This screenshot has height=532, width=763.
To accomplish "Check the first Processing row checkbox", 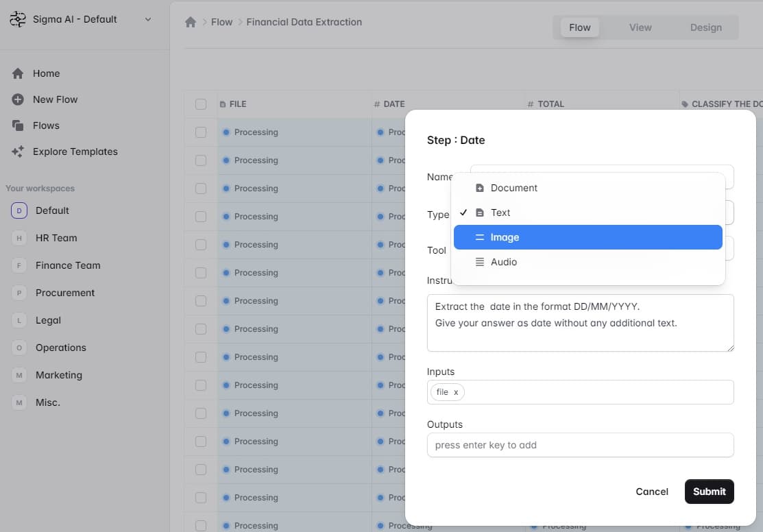I will coord(201,132).
